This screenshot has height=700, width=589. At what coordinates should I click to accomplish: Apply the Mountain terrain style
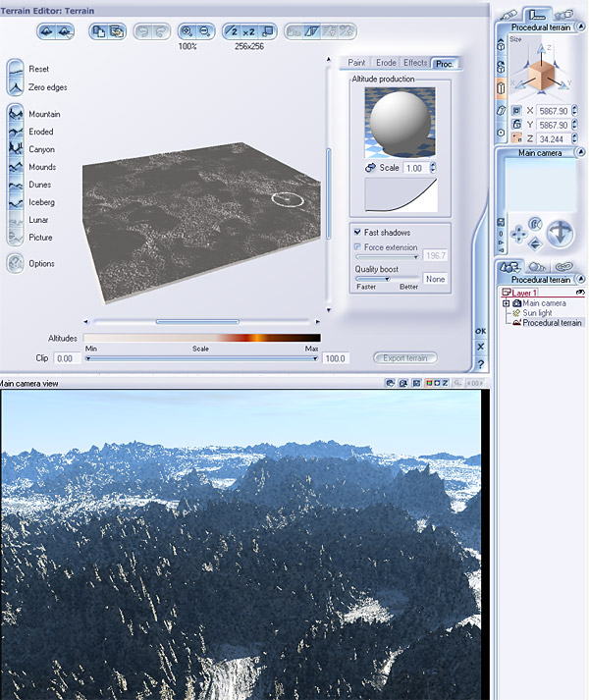pos(16,114)
